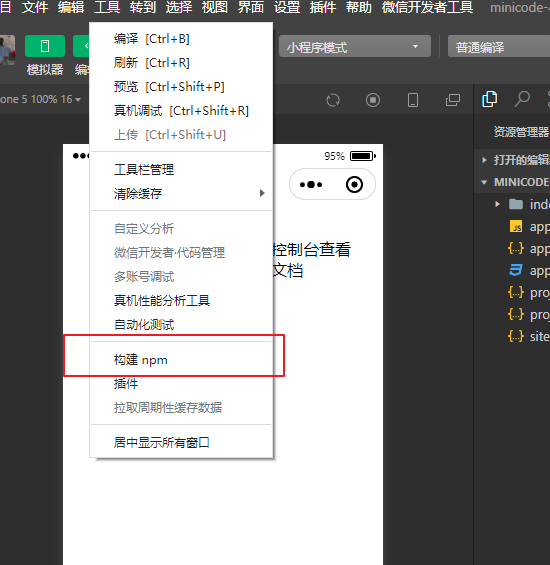Select 真机调试 [Ctrl+Shift+R] entry
Viewport: 550px width, 565px height.
tap(181, 111)
